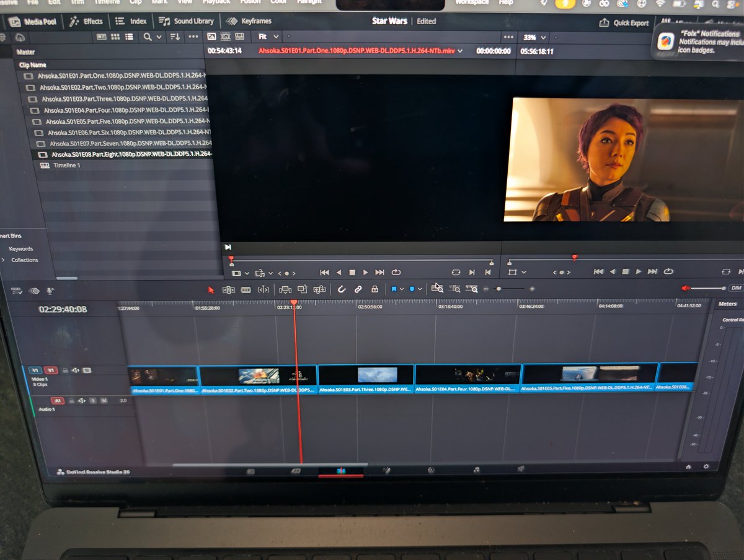Image resolution: width=744 pixels, height=560 pixels.
Task: Open the marker color dropdown arrow
Action: [420, 289]
